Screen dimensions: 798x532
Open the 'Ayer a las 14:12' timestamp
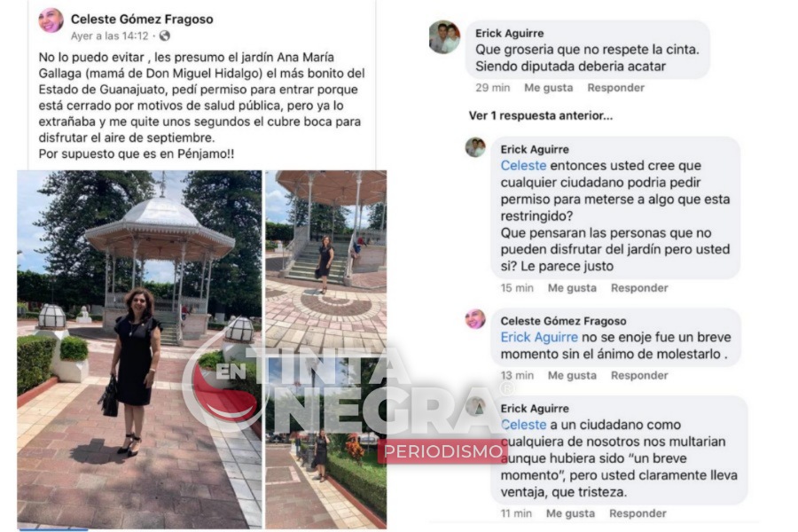(x=109, y=35)
